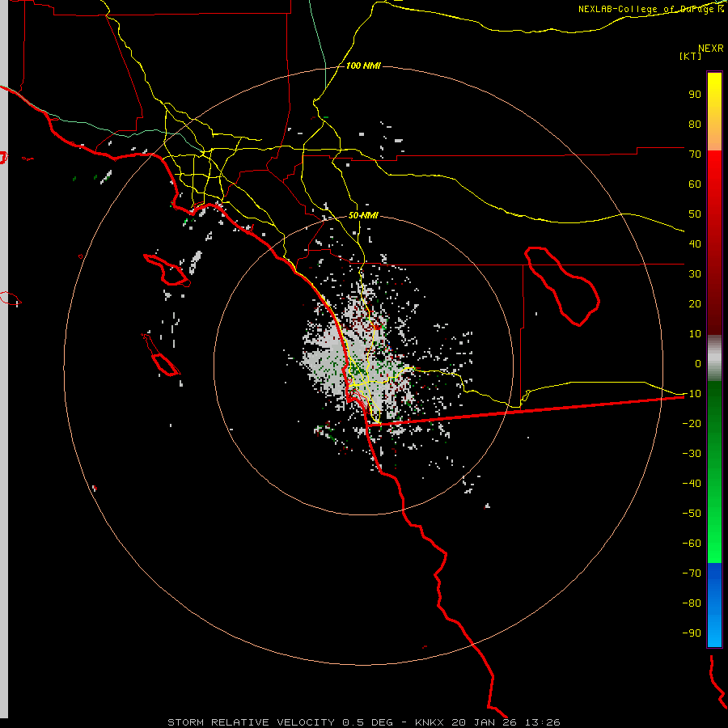Click the [KT] units label

[x=691, y=56]
